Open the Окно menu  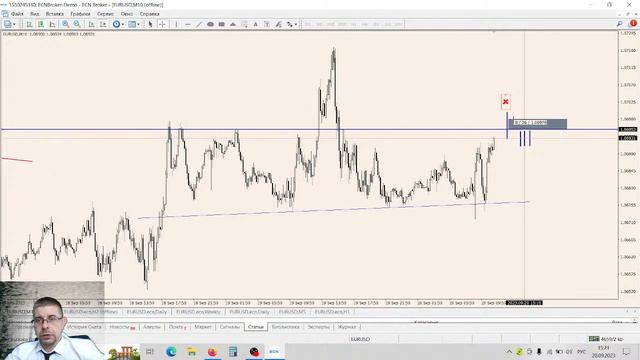pos(127,14)
